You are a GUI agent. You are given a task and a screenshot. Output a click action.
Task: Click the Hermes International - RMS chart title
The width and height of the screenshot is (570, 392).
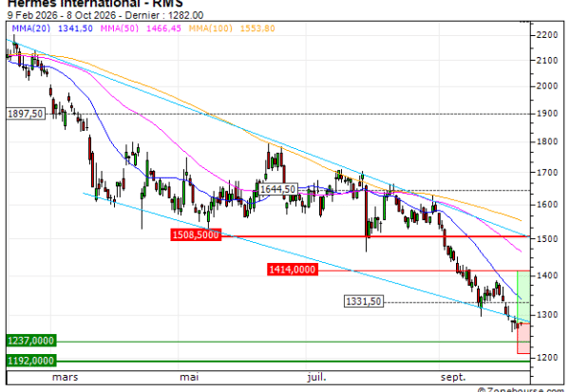click(95, 4)
